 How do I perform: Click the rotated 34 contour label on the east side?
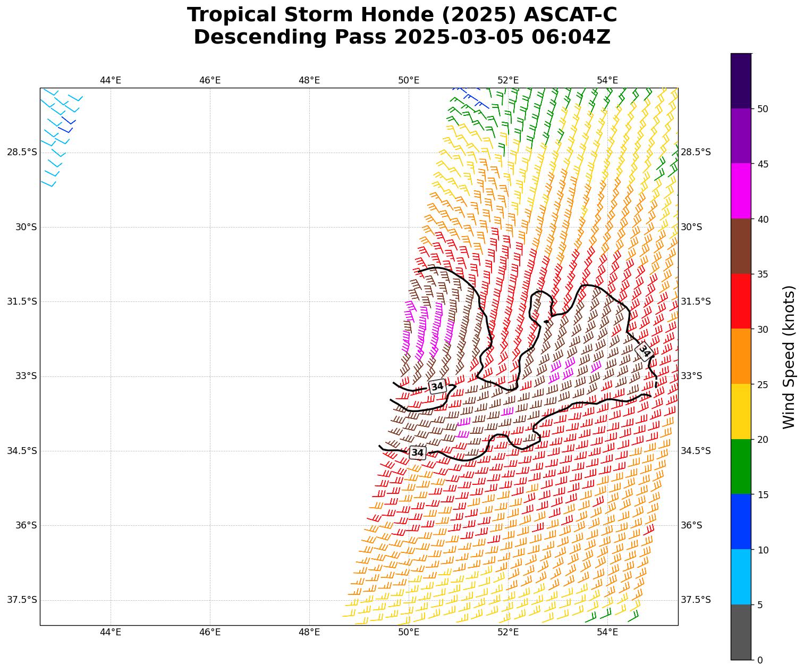[644, 351]
